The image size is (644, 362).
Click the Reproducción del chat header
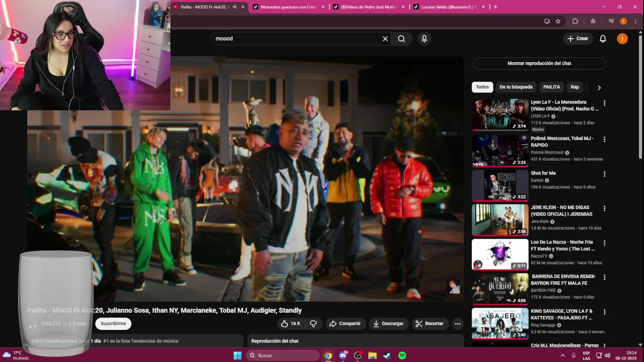click(x=275, y=341)
